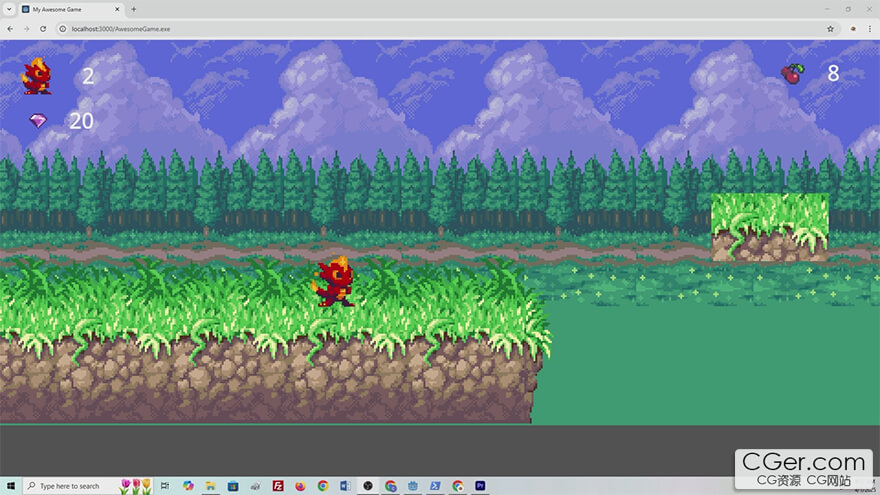The width and height of the screenshot is (880, 495).
Task: Maximize or restore the browser window
Action: [x=848, y=9]
